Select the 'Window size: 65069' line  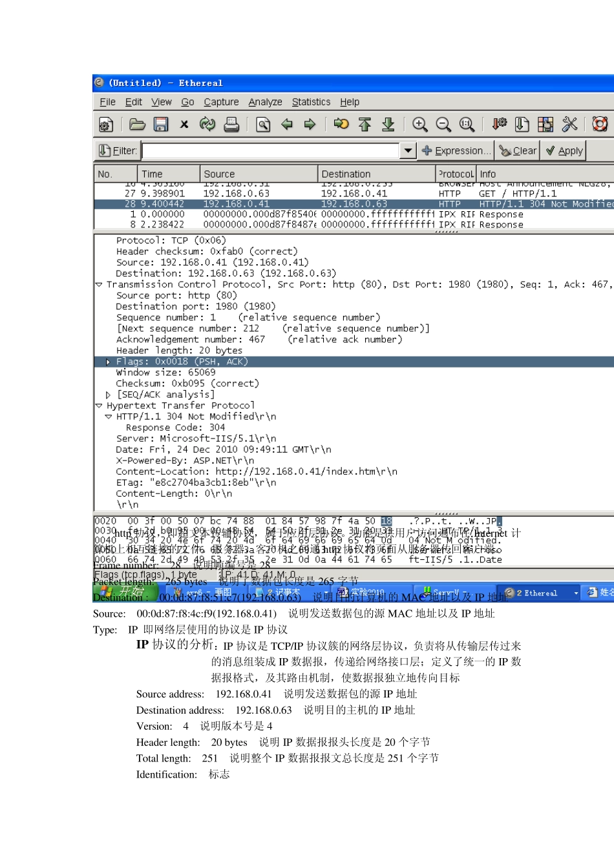pyautogui.click(x=166, y=373)
